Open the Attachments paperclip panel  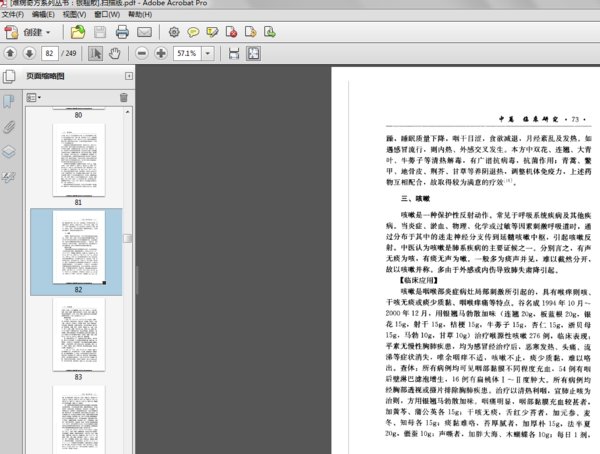(9, 127)
